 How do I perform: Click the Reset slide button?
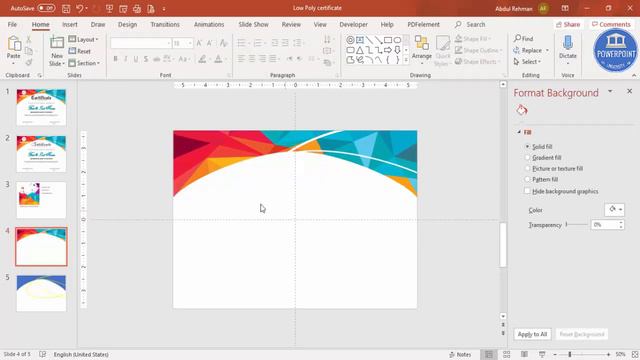click(80, 51)
